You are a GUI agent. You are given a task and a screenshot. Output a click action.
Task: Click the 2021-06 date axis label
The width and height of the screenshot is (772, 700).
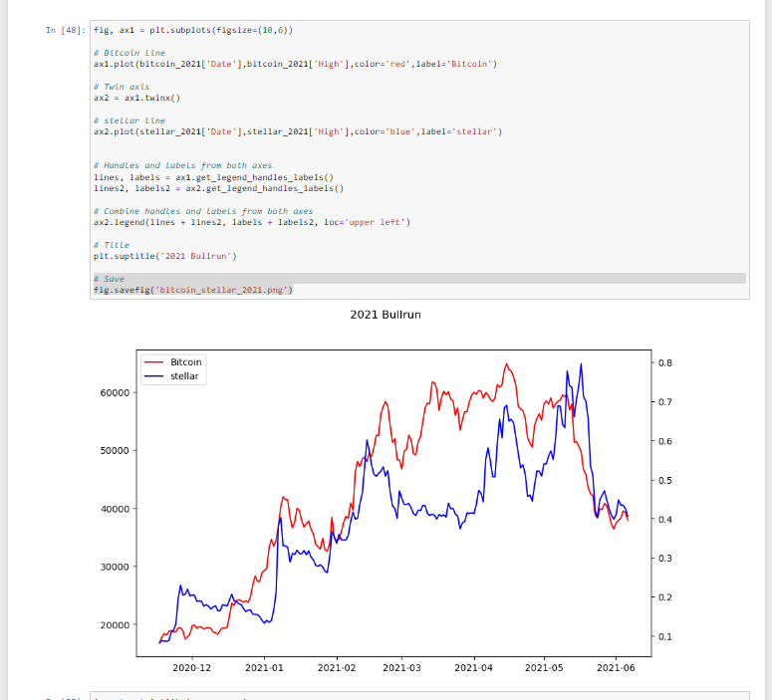[616, 668]
